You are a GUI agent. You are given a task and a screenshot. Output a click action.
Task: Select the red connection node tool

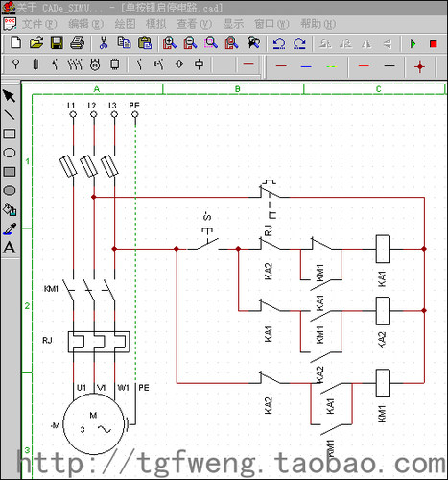(x=419, y=67)
